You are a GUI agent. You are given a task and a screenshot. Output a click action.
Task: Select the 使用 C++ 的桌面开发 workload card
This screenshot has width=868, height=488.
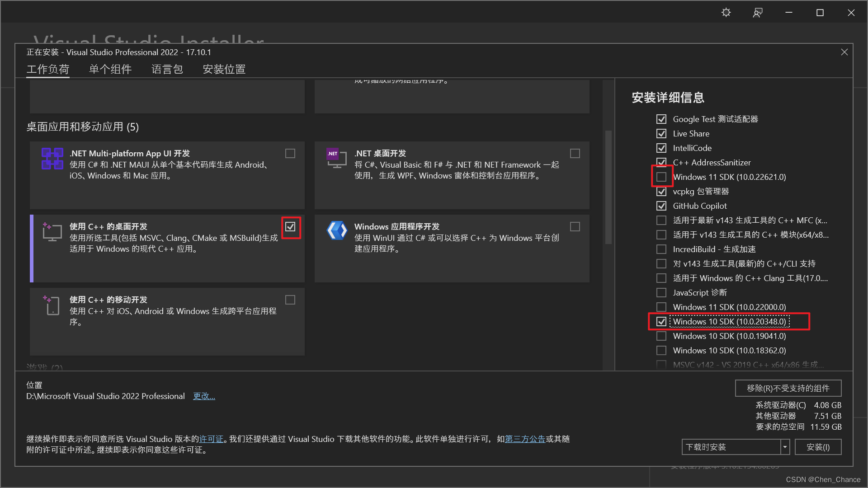tap(167, 249)
